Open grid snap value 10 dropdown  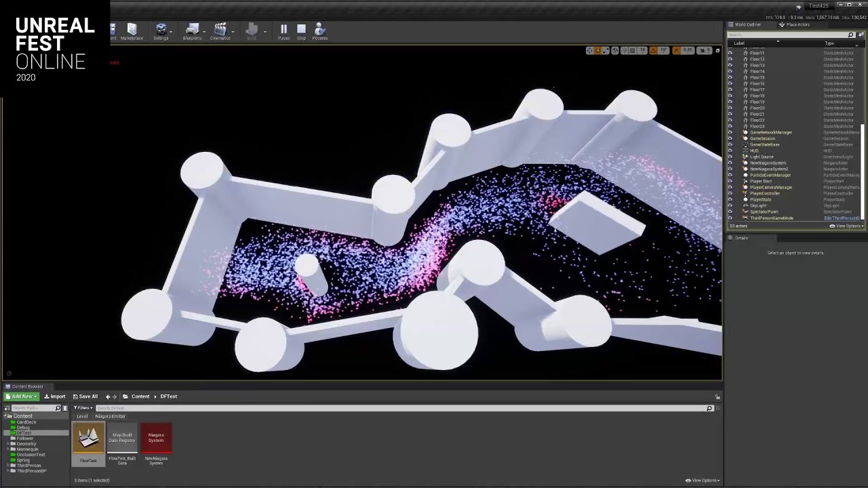point(642,50)
